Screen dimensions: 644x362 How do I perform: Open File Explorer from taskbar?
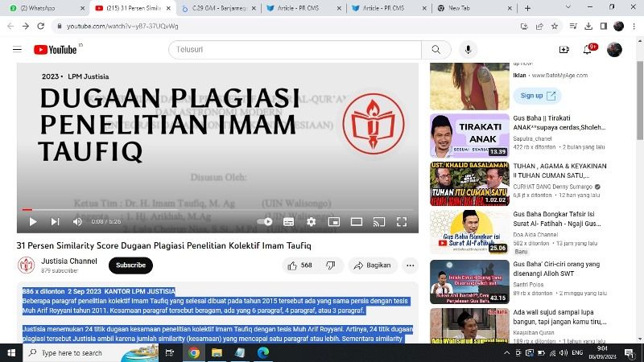[217, 353]
